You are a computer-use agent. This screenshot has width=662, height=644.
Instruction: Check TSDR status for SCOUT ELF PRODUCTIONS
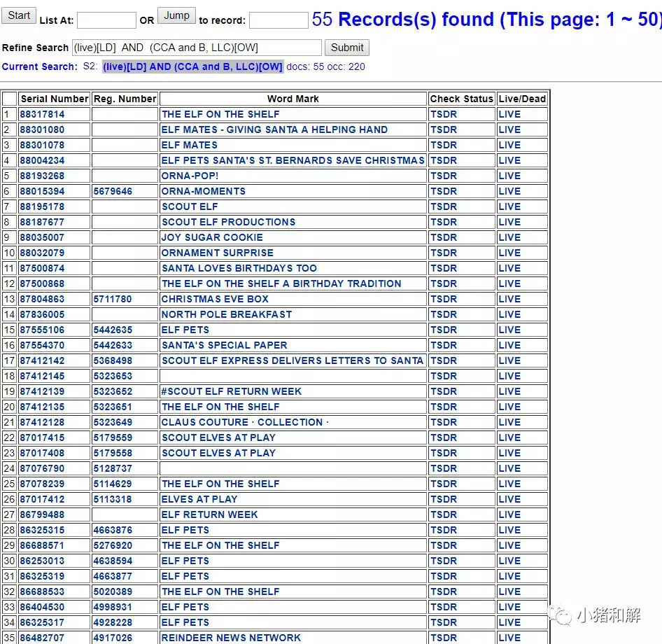click(x=443, y=222)
